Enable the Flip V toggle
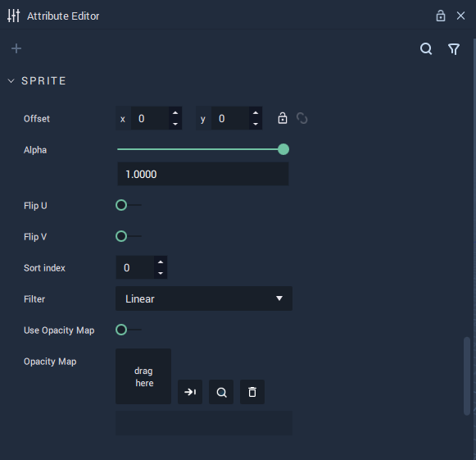The height and width of the screenshot is (460, 476). point(128,236)
